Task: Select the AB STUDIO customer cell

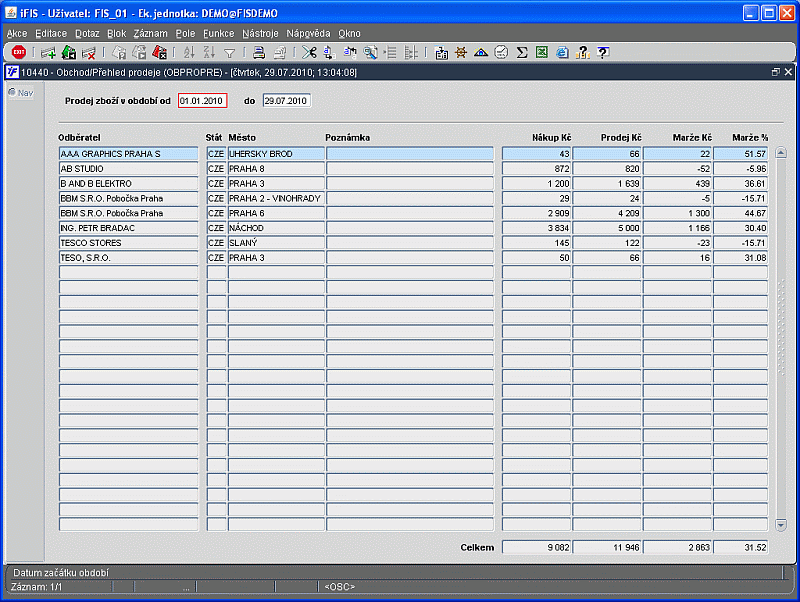Action: (x=129, y=169)
